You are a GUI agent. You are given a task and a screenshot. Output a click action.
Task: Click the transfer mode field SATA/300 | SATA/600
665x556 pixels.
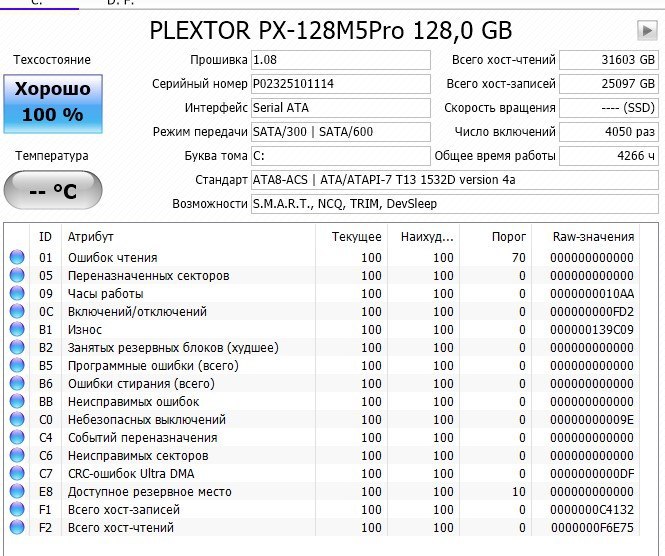341,132
